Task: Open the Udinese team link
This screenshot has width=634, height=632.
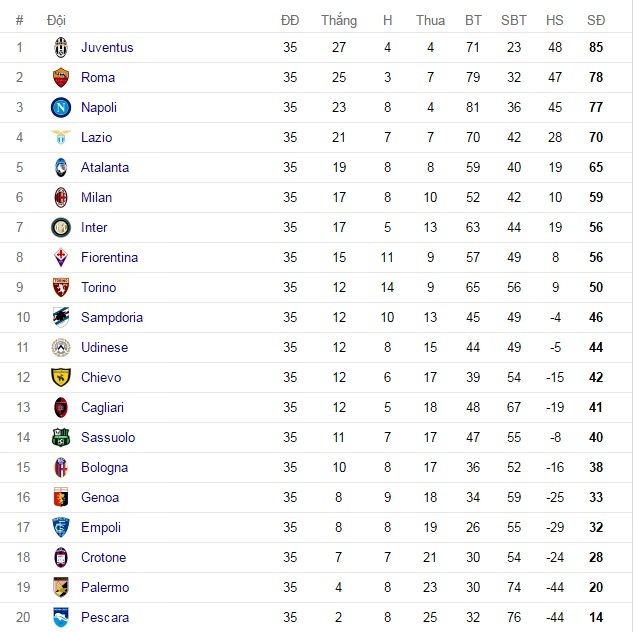Action: tap(105, 347)
